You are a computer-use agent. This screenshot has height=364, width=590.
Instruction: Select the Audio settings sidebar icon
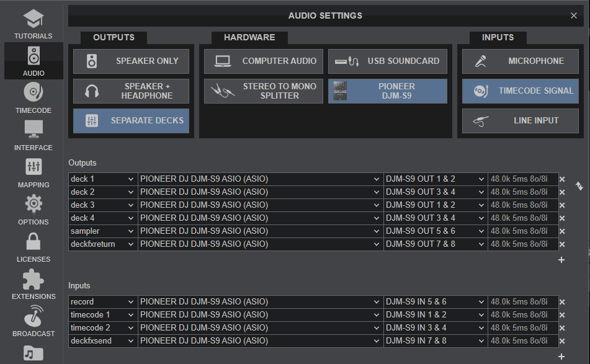[x=34, y=61]
